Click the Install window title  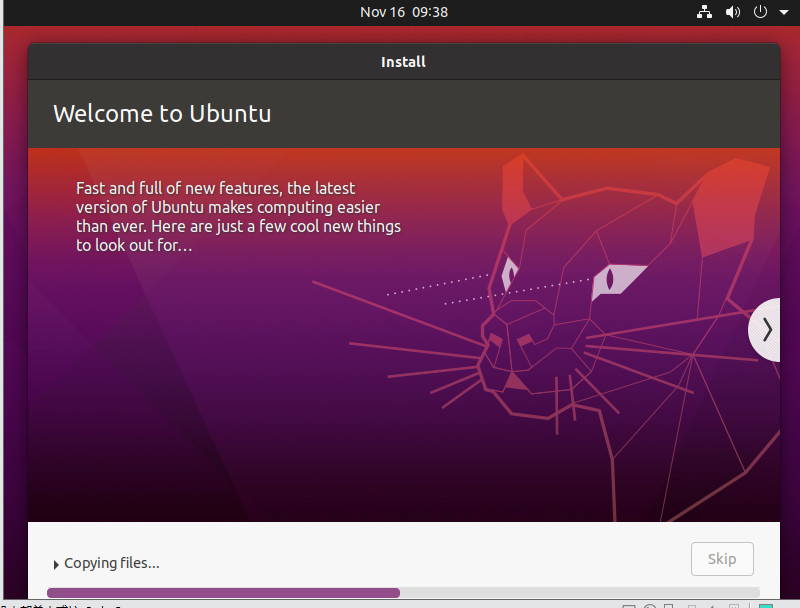pos(403,62)
